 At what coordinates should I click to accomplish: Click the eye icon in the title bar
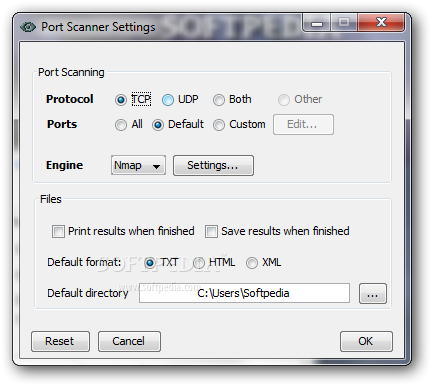tap(28, 27)
